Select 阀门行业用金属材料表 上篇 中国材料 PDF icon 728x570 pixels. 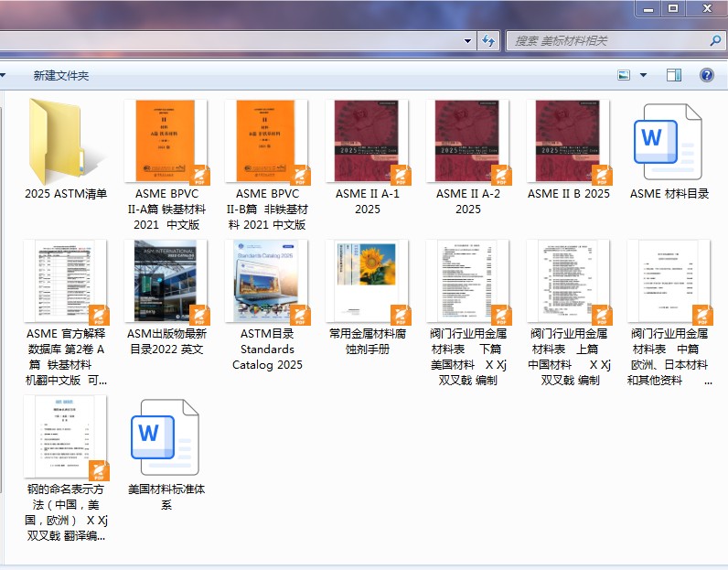569,282
